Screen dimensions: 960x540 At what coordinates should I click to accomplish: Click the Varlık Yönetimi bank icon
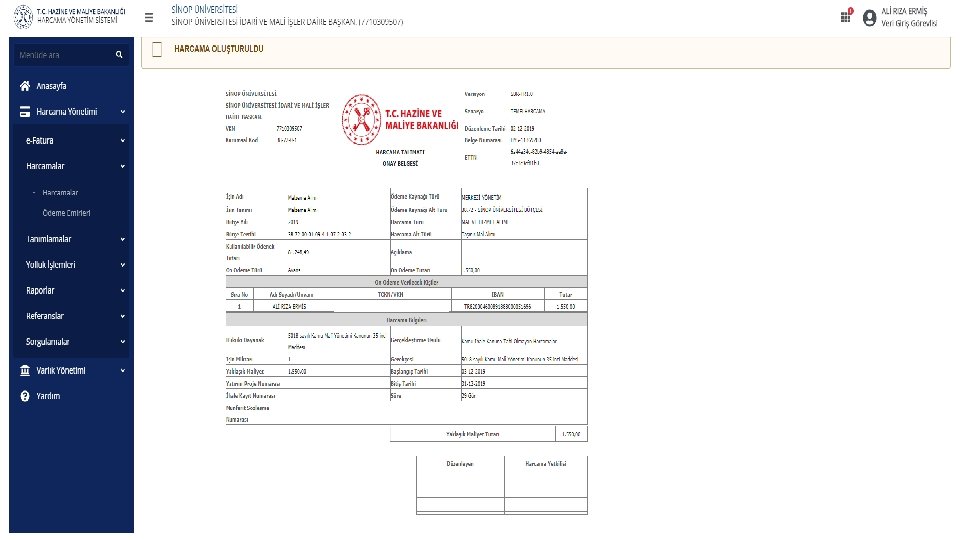[25, 370]
